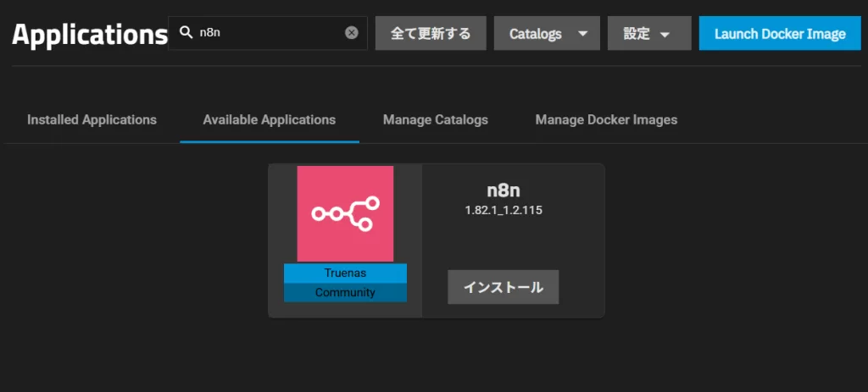The height and width of the screenshot is (392, 868).
Task: Focus the application search field
Action: pos(268,33)
